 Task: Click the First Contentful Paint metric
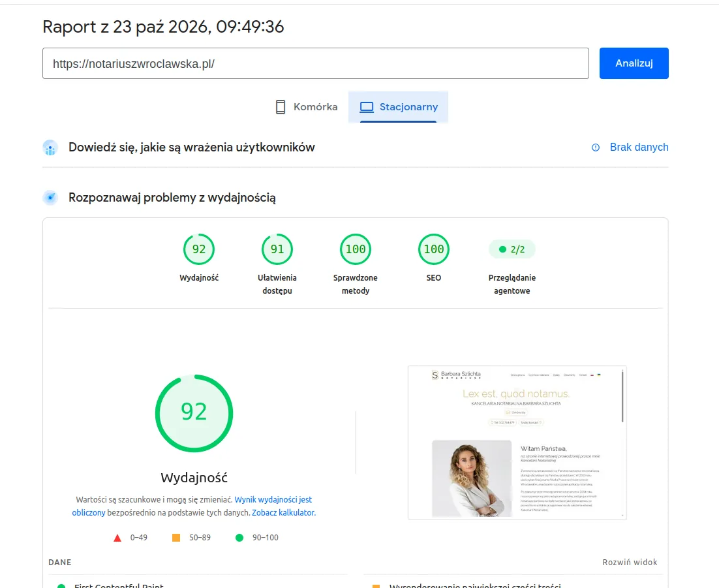click(x=119, y=585)
